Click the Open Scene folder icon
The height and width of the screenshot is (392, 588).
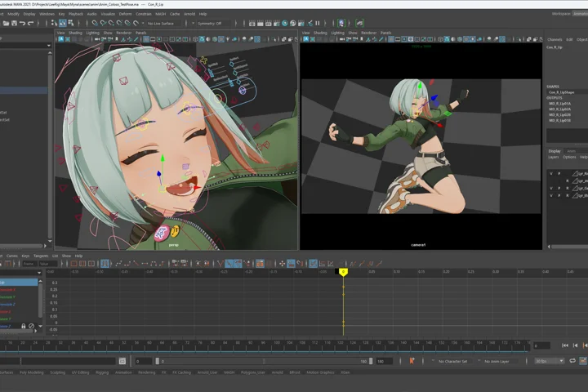6,23
